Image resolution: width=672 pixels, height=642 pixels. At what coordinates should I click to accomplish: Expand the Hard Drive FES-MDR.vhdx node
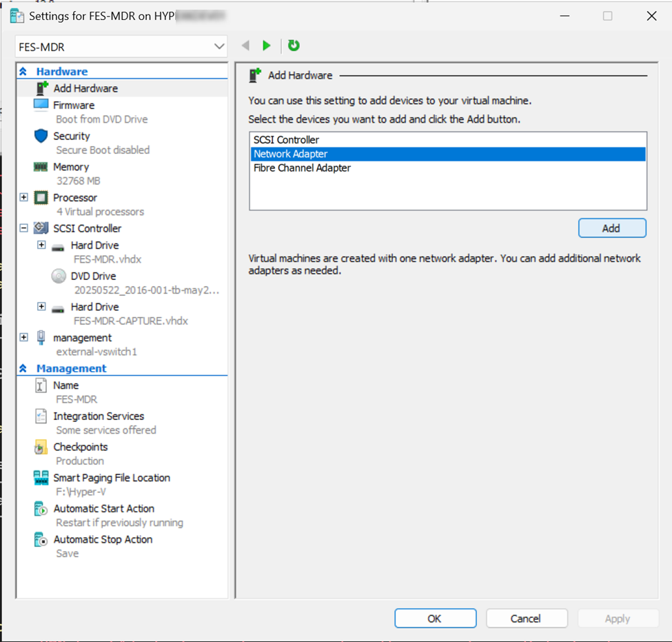click(x=41, y=245)
